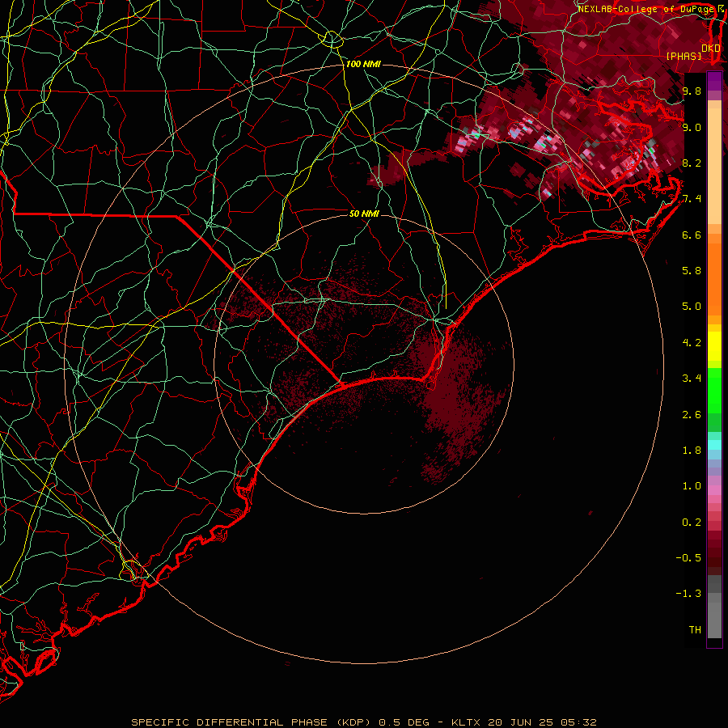Click the -1.3 scale value
Image resolution: width=728 pixels, height=728 pixels.
click(688, 594)
